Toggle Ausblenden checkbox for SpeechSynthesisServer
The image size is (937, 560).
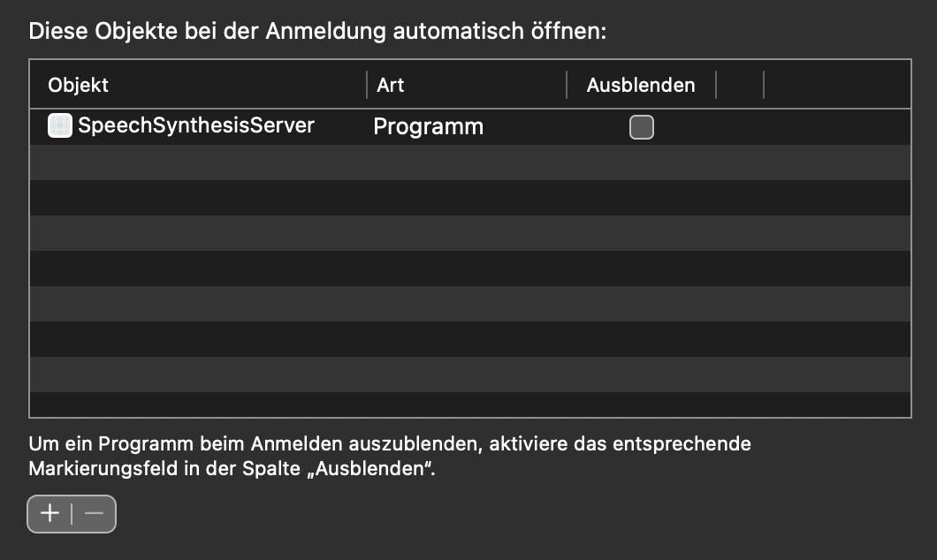click(641, 127)
